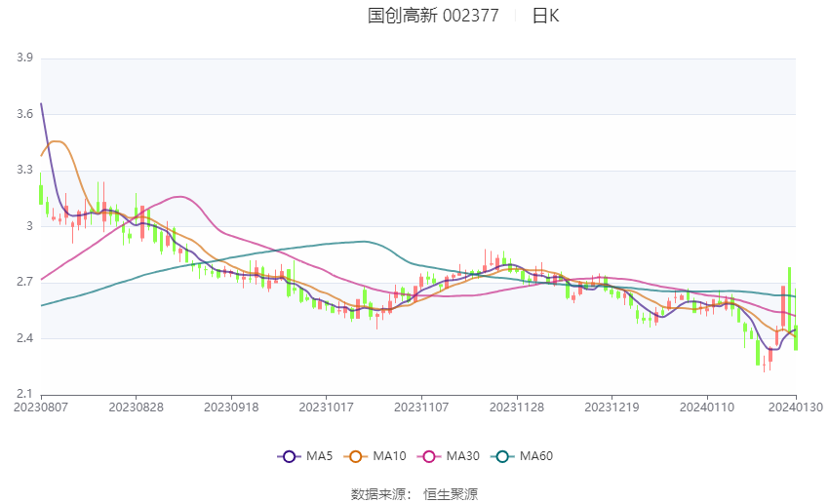Click the x-axis date label 20231219
This screenshot has height=504, width=829.
(x=612, y=407)
